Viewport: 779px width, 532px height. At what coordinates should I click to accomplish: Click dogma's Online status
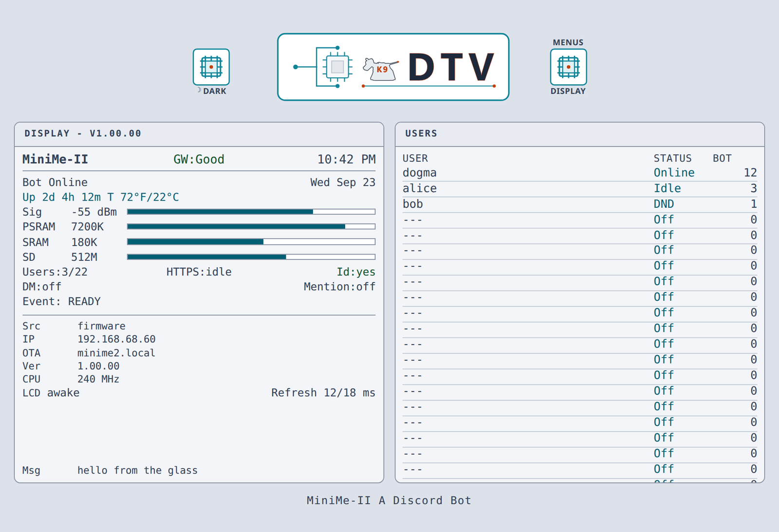click(x=674, y=173)
